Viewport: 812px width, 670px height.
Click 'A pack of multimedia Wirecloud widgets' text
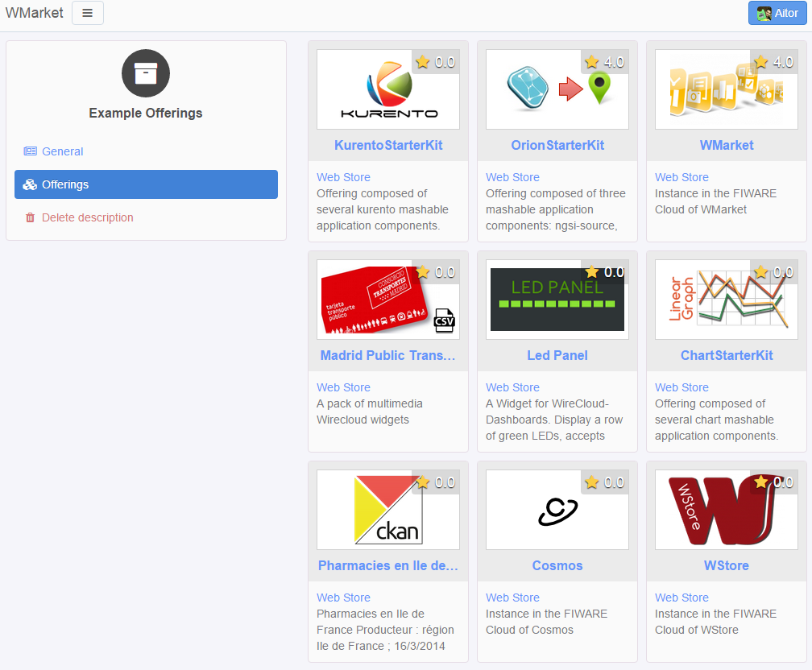pos(370,412)
